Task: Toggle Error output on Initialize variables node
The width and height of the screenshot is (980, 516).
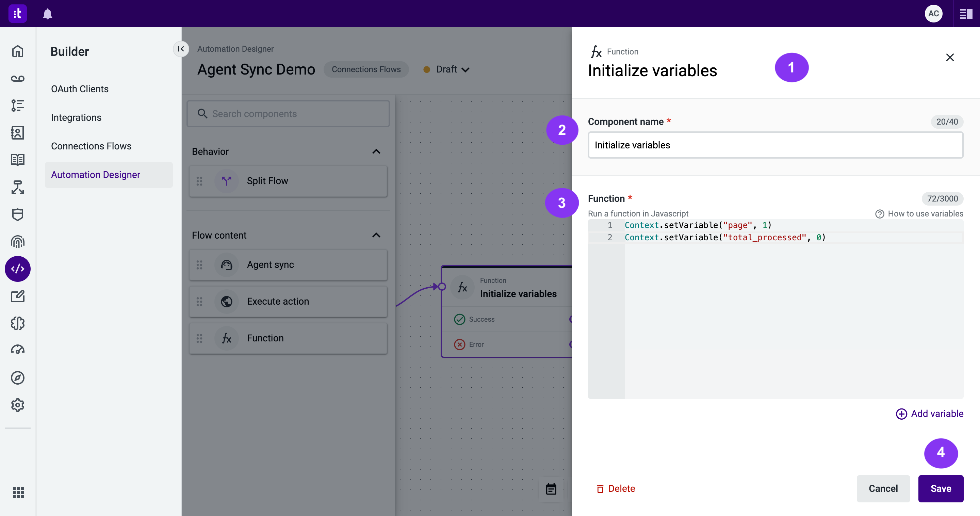Action: point(570,344)
